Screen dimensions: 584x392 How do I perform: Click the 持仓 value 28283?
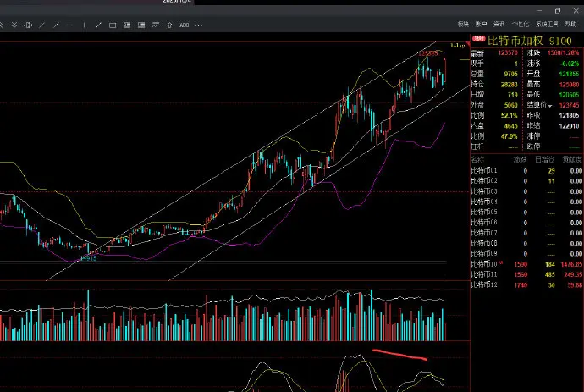tap(510, 84)
